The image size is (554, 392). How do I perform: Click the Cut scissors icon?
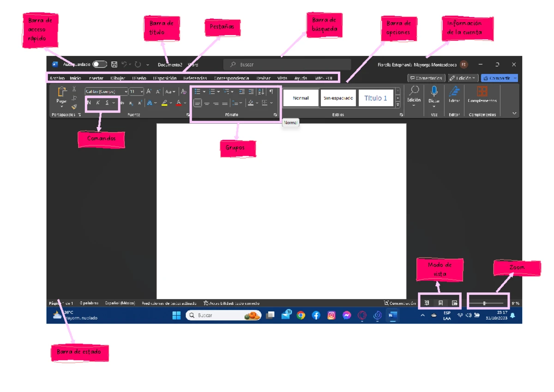(x=74, y=89)
